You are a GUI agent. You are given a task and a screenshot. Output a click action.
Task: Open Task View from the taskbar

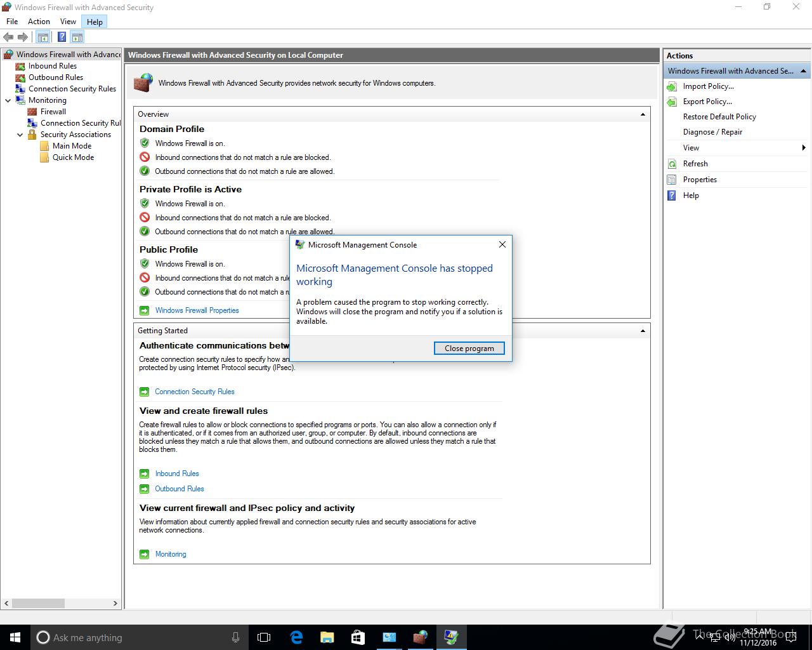coord(264,637)
